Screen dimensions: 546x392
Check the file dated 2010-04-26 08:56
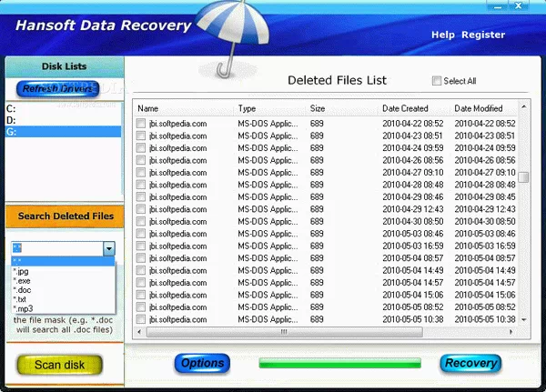tap(141, 160)
